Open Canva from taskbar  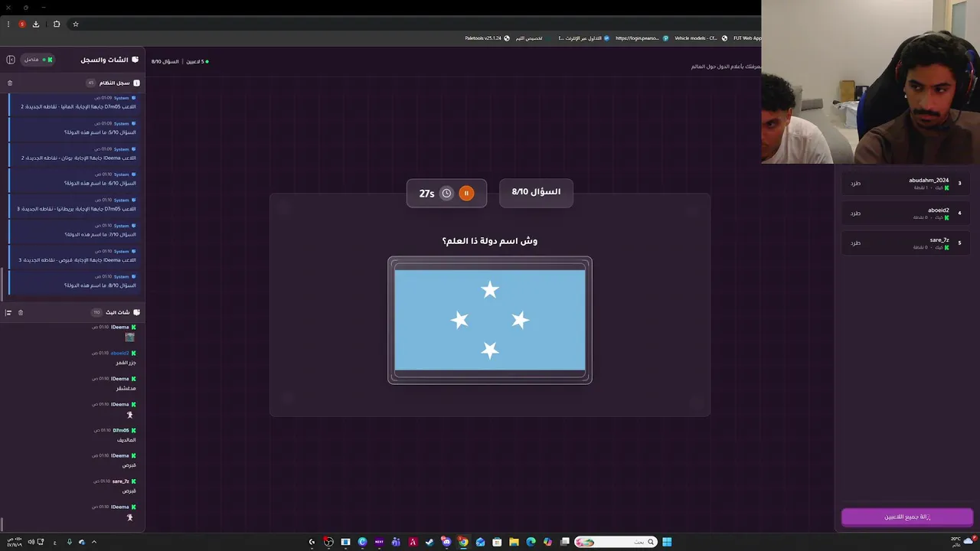tap(362, 542)
